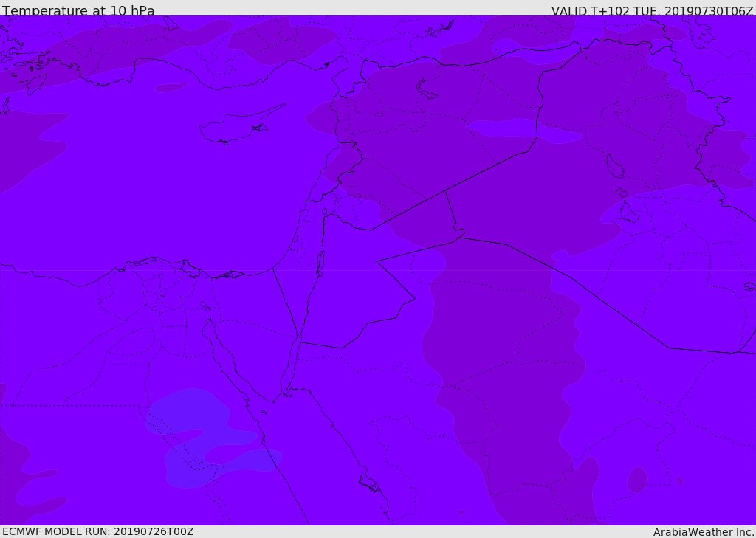Click the ArabiaWeather Inc. credit text
The width and height of the screenshot is (756, 538).
(704, 532)
